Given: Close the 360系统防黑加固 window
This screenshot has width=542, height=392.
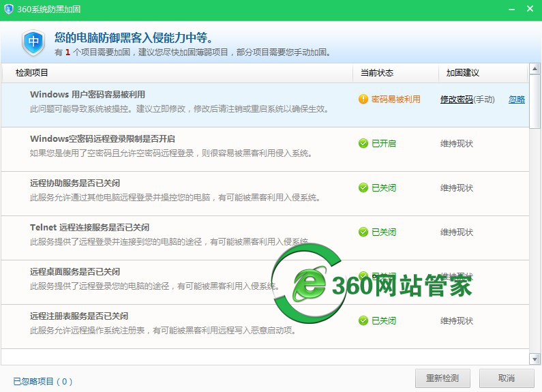Looking at the screenshot, I should pos(530,9).
